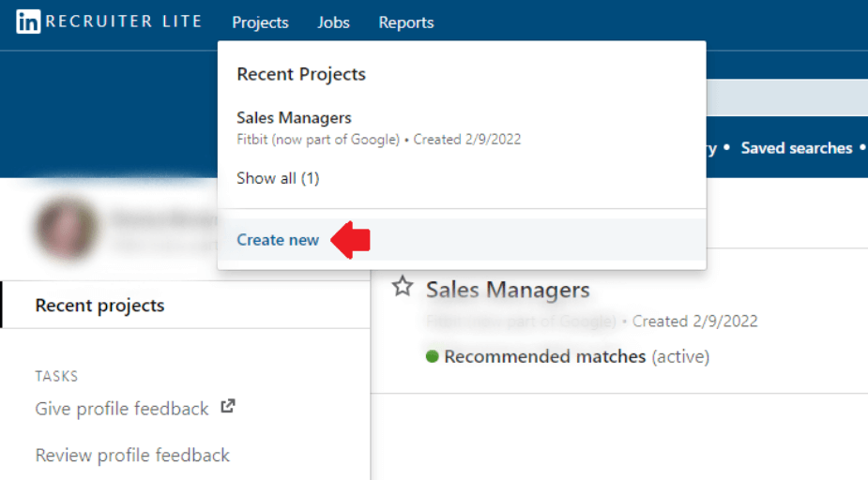Viewport: 868px width, 480px height.
Task: Open Review profile feedback task
Action: tap(132, 455)
